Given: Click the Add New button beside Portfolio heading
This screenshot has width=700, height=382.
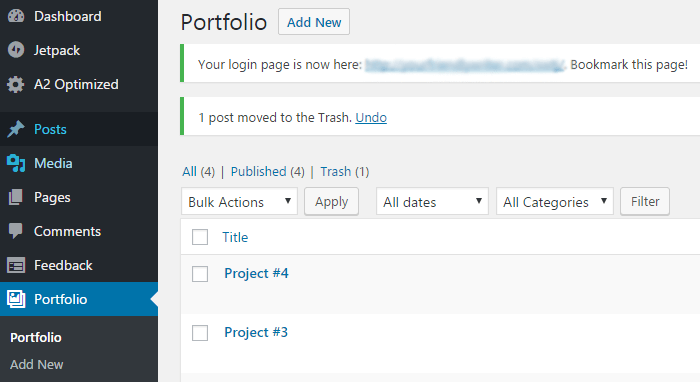Looking at the screenshot, I should (314, 22).
